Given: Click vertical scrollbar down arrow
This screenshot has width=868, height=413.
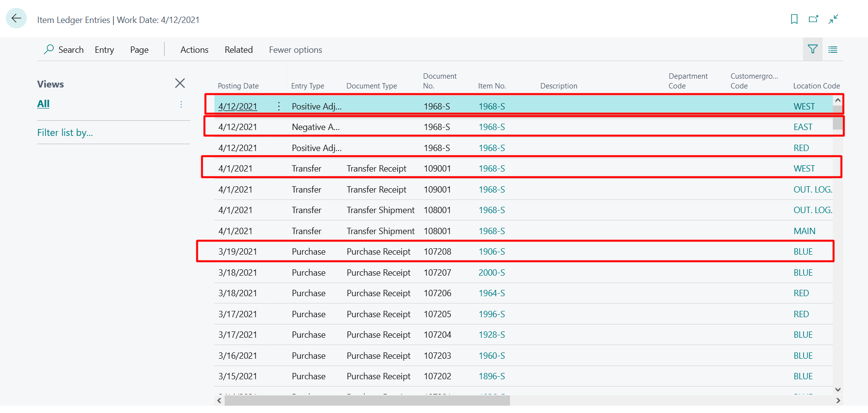Looking at the screenshot, I should coord(838,390).
